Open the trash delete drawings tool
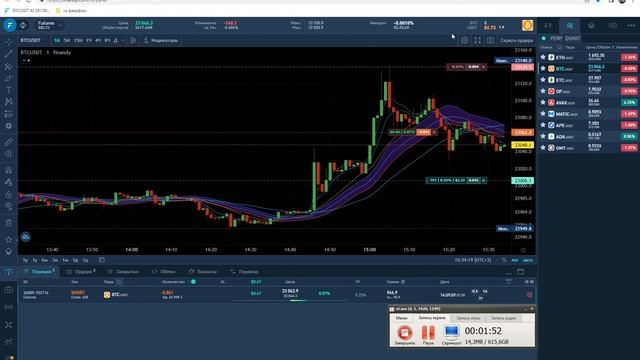This screenshot has width=640, height=360. pyautogui.click(x=9, y=223)
